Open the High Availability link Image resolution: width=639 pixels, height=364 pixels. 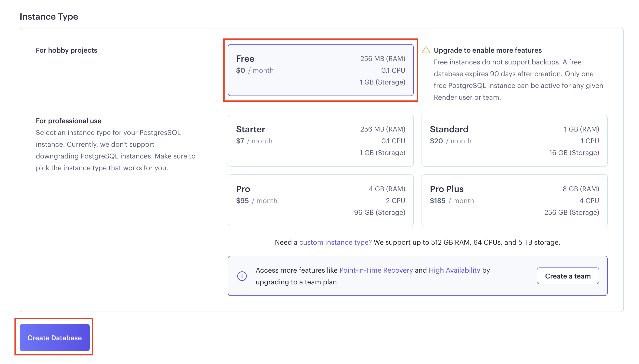(x=454, y=270)
